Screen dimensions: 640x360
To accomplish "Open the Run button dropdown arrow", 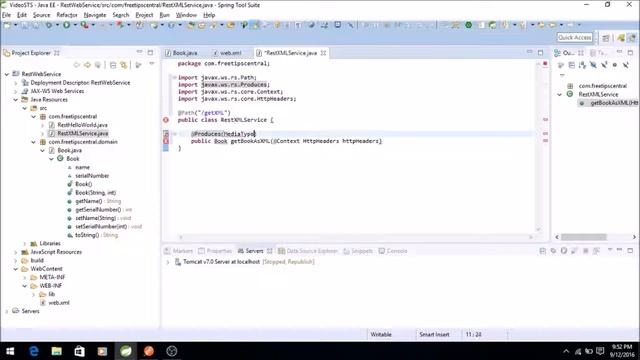I will 75,25.
